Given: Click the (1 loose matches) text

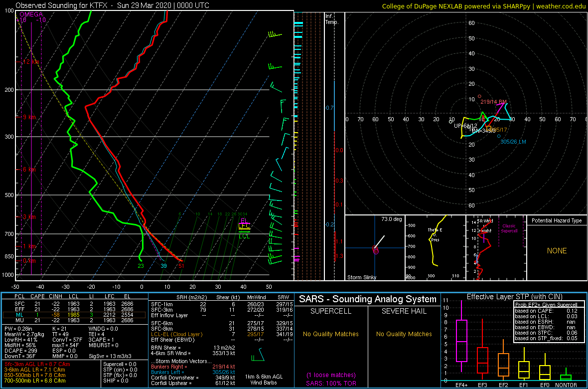Looking at the screenshot, I should (331, 375).
